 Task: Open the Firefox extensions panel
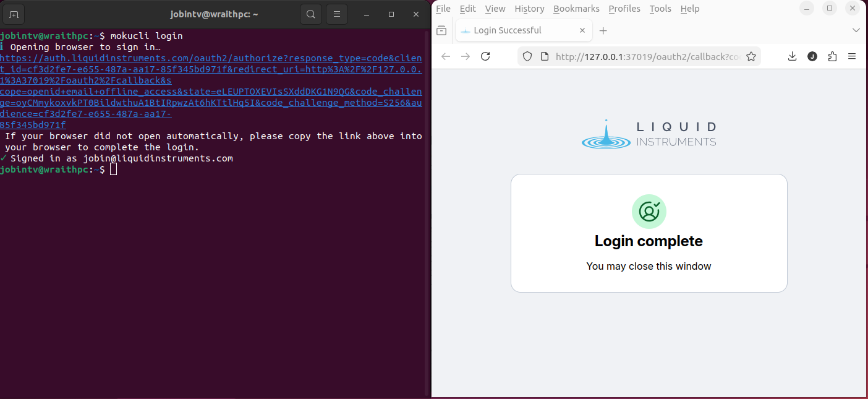832,56
